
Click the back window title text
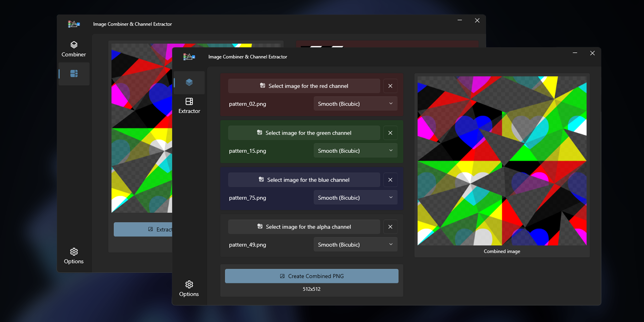(132, 24)
